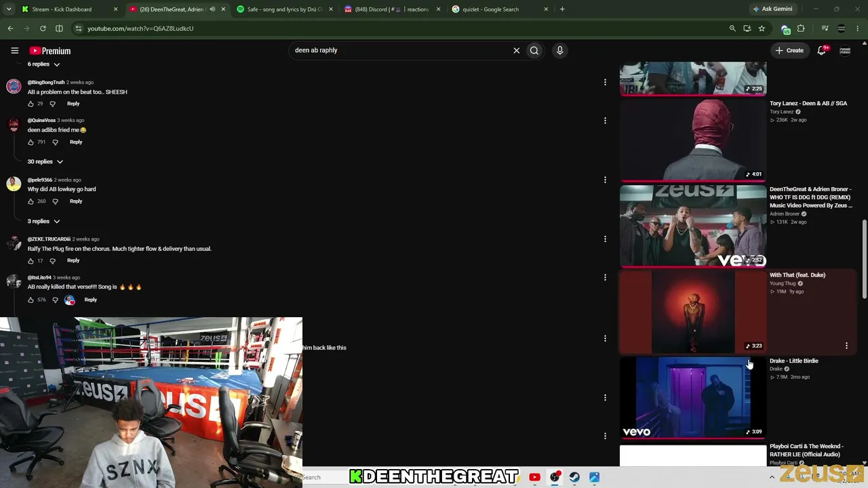Open menu for ItsLito94's comment
This screenshot has height=488, width=868.
click(605, 277)
